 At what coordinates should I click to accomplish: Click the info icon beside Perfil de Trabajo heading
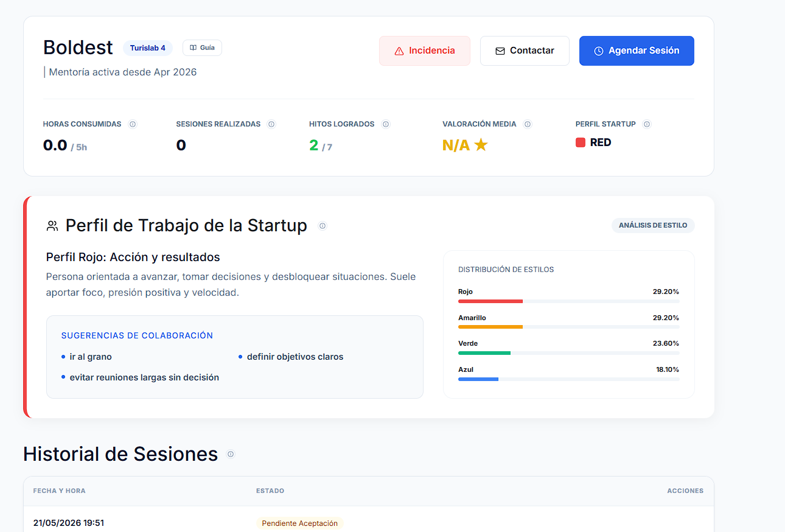(323, 226)
